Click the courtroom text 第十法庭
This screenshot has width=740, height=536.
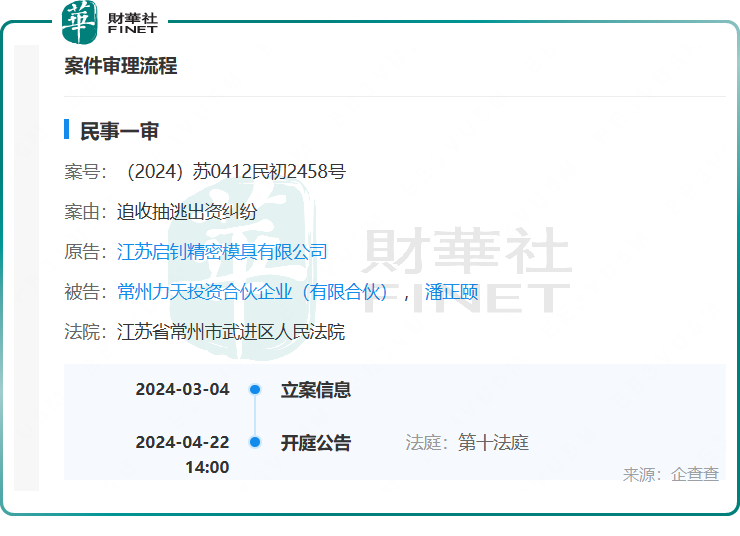click(x=493, y=442)
